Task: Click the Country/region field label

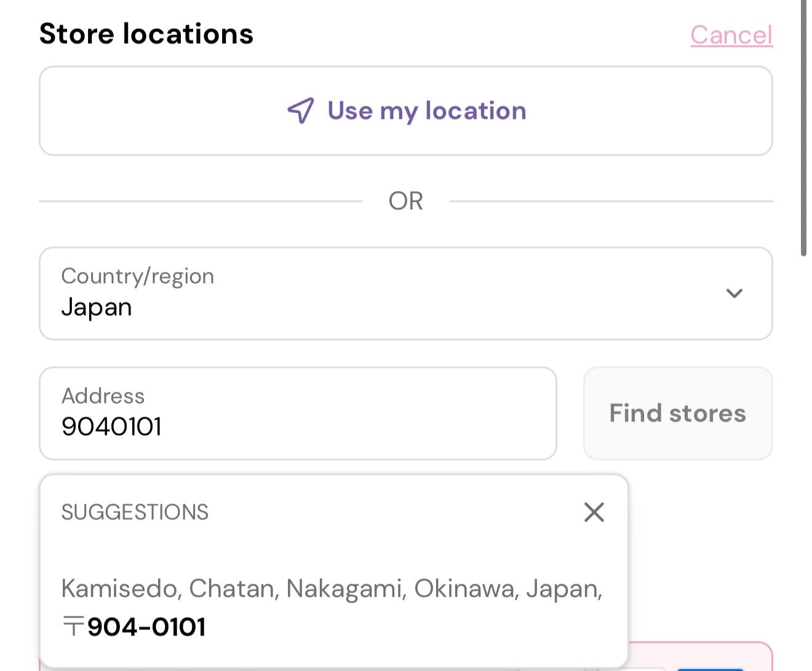Action: pos(138,276)
